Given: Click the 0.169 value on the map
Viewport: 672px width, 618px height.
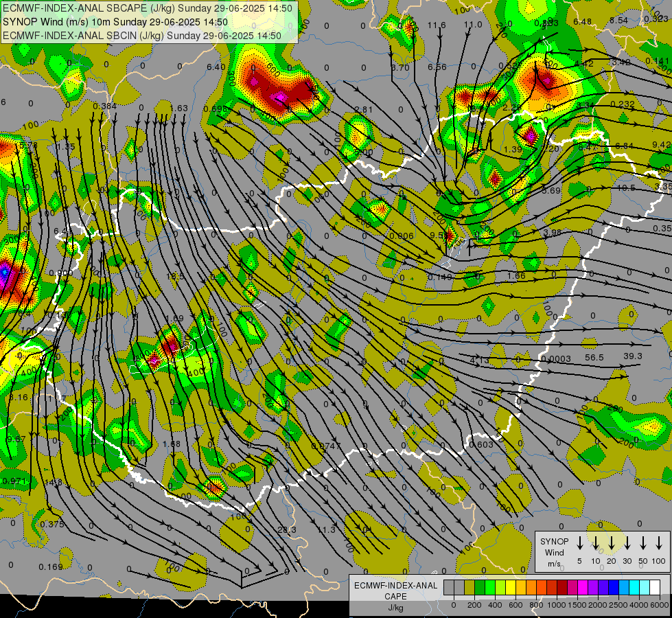Looking at the screenshot, I should (51, 567).
